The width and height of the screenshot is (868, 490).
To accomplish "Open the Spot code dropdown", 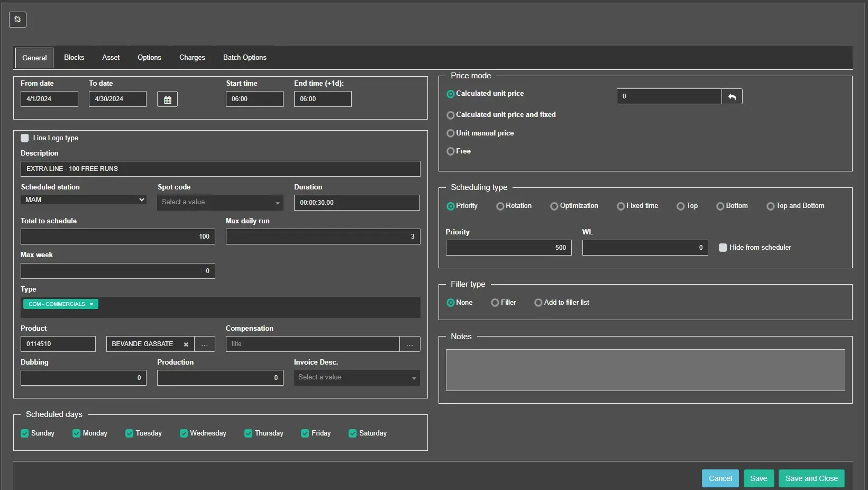I will (x=220, y=203).
